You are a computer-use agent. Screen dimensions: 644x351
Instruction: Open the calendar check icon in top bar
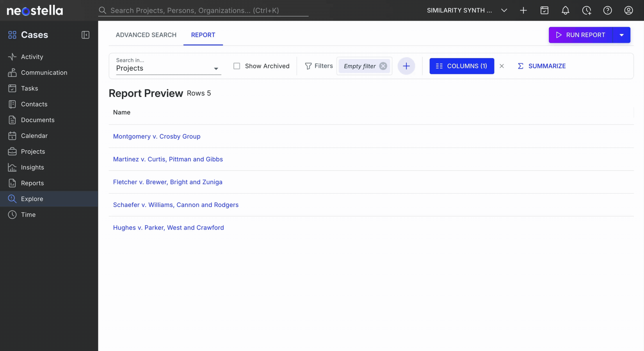(x=544, y=11)
